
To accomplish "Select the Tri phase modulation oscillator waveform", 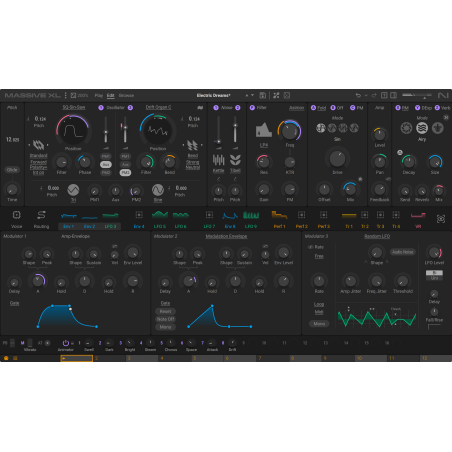I will click(x=73, y=190).
